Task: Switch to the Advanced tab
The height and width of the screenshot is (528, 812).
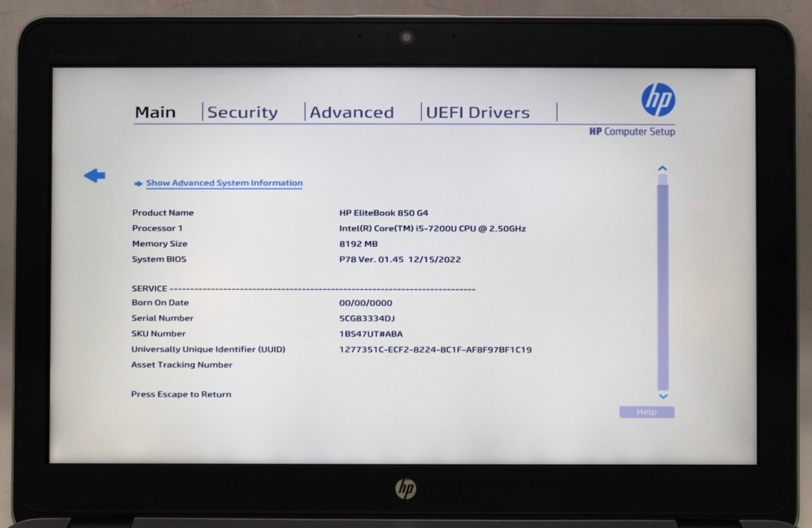Action: coord(352,112)
